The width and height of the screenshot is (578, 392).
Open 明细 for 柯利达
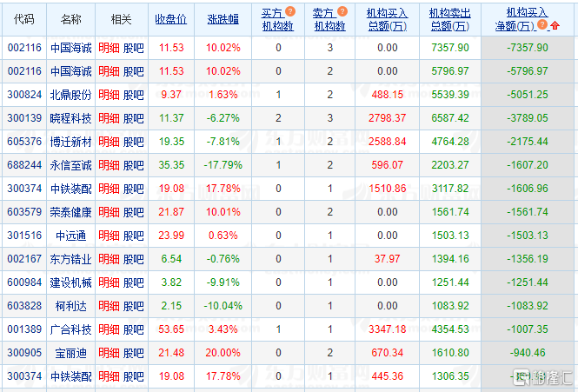110,306
